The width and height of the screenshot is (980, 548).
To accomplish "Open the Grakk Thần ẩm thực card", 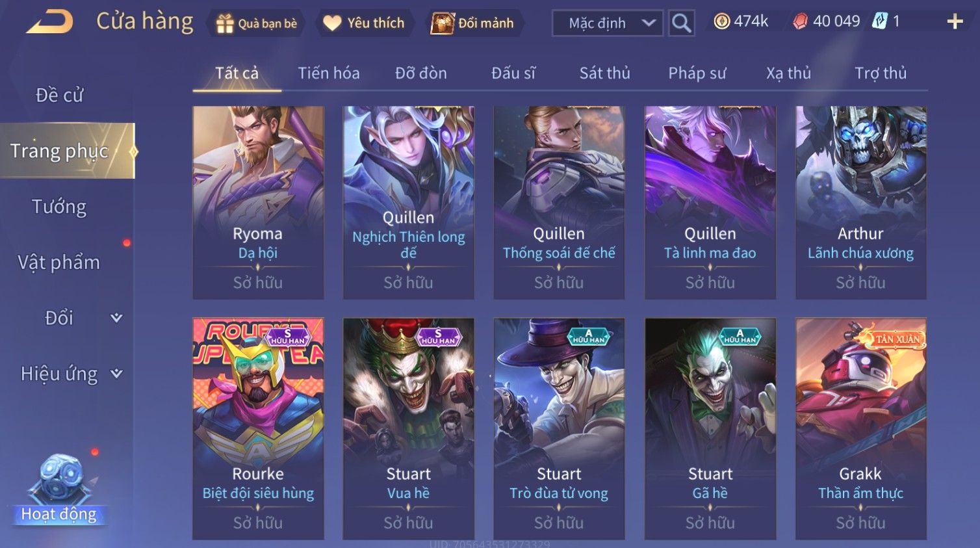I will click(861, 428).
